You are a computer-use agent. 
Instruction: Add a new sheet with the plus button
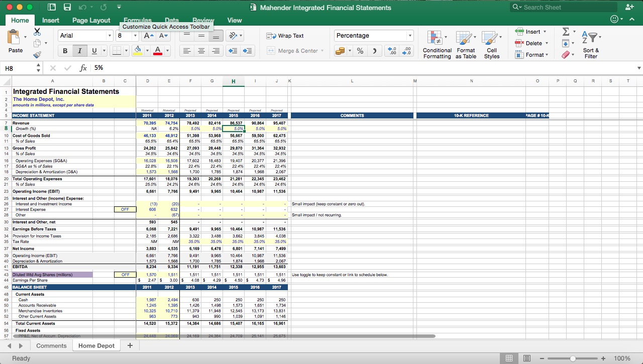[130, 345]
